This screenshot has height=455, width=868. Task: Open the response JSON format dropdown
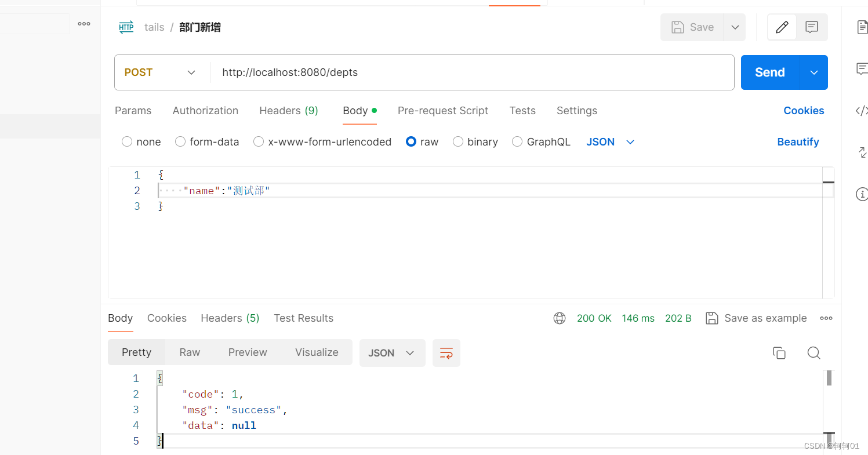[x=393, y=353]
